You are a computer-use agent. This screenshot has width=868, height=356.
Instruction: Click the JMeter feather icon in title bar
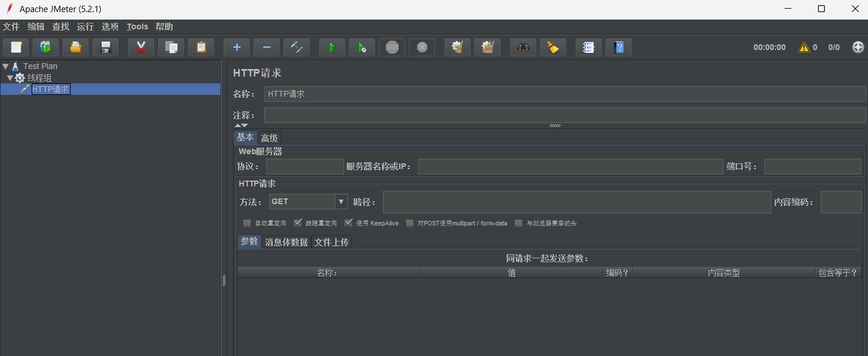coord(9,9)
